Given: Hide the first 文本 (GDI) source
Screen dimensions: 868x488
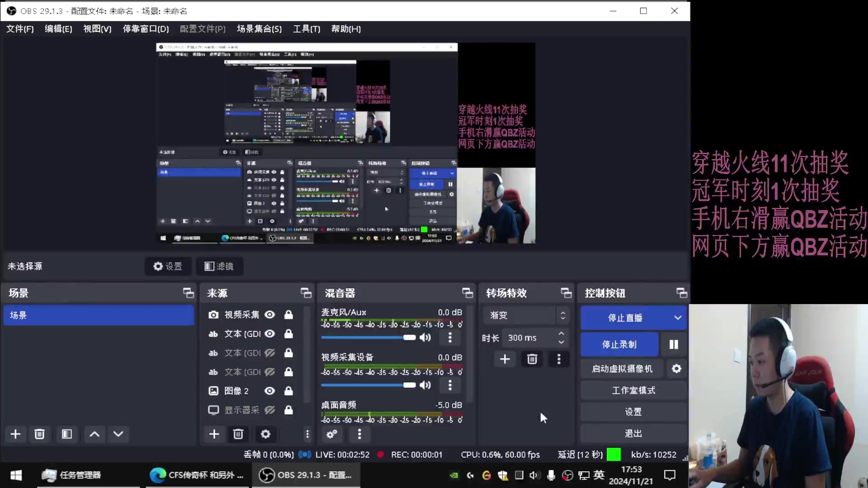Looking at the screenshot, I should (270, 333).
